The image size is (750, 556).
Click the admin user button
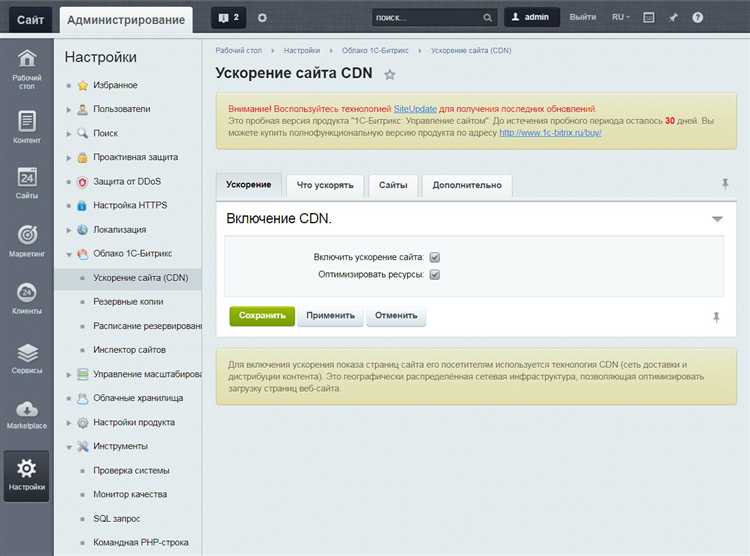tap(531, 17)
